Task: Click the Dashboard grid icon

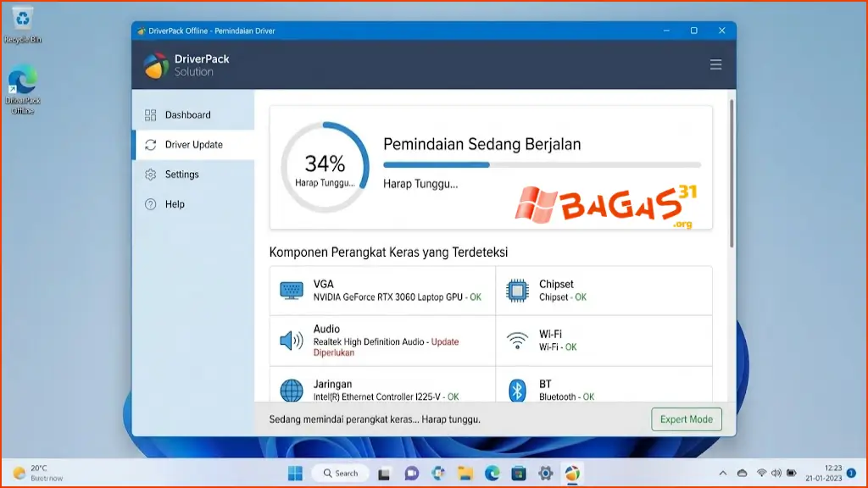Action: click(151, 115)
